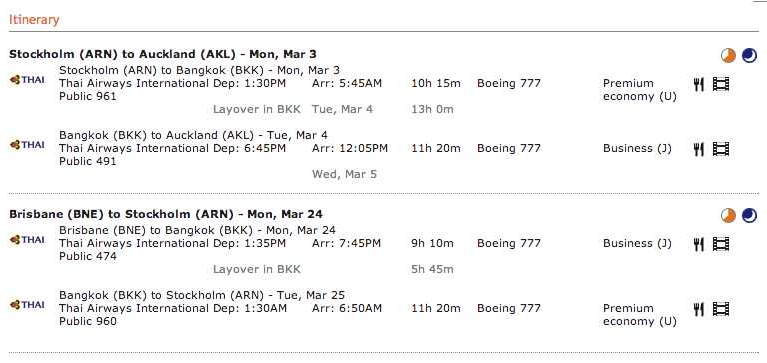The width and height of the screenshot is (767, 363).
Task: Click the Layover in BKK 13h 0m text
Action: tap(333, 109)
